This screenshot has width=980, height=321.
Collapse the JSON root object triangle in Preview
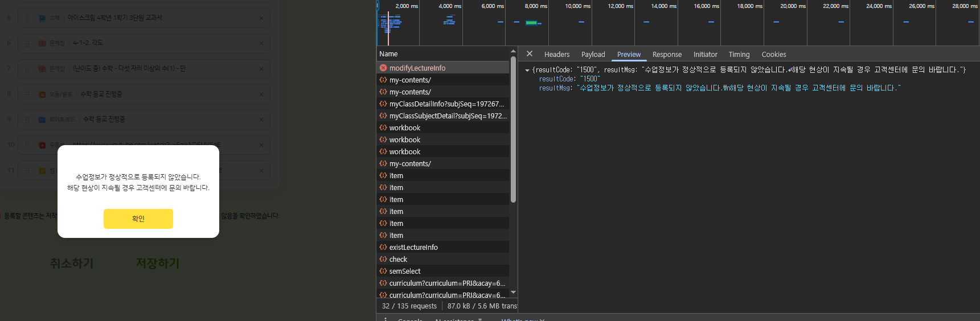(x=527, y=70)
